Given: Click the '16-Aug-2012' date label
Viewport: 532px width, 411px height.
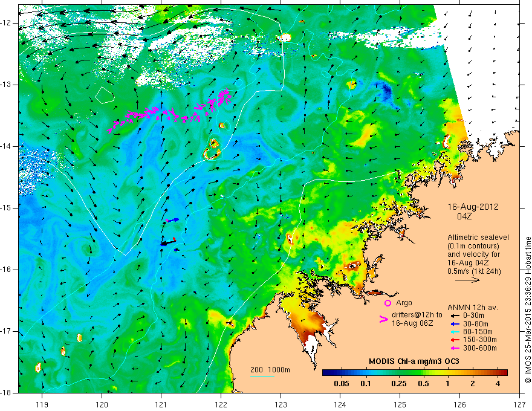Looking at the screenshot, I should 473,207.
